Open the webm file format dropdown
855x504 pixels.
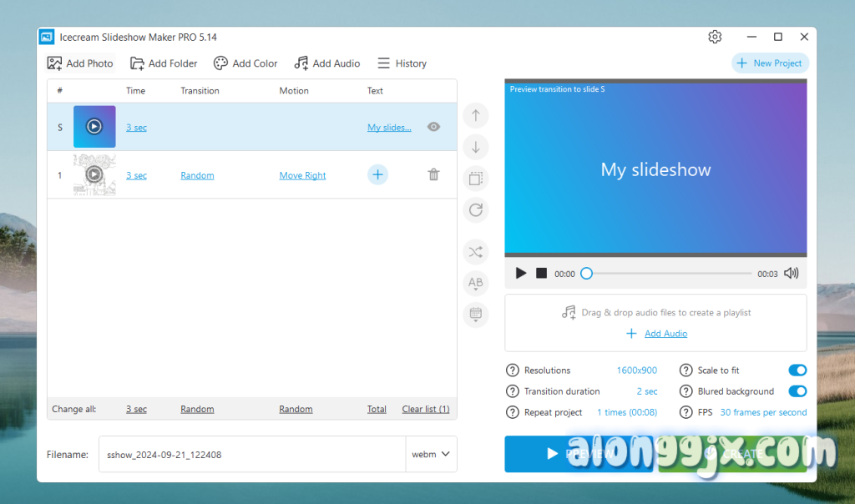click(431, 454)
